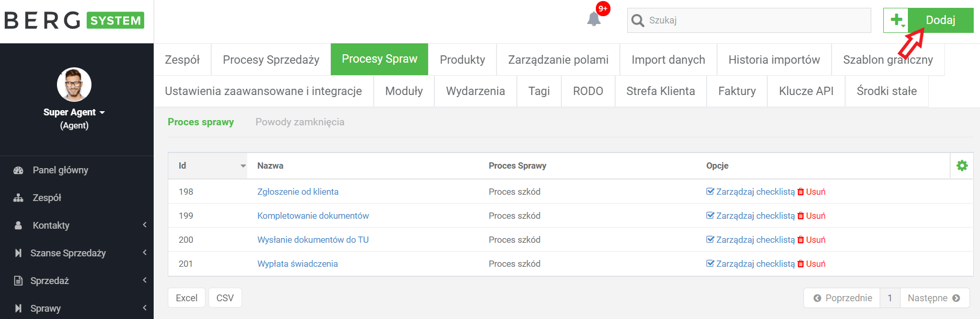980x319 pixels.
Task: Click the Kontakty person icon
Action: click(18, 226)
